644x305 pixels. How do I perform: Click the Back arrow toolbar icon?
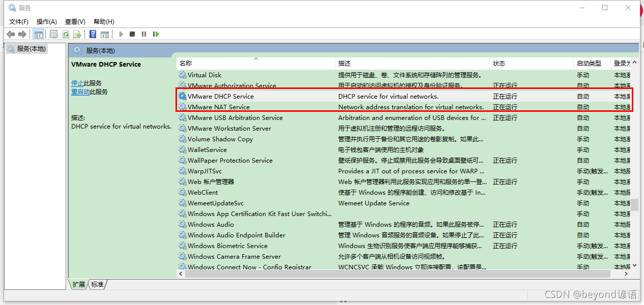(x=11, y=34)
